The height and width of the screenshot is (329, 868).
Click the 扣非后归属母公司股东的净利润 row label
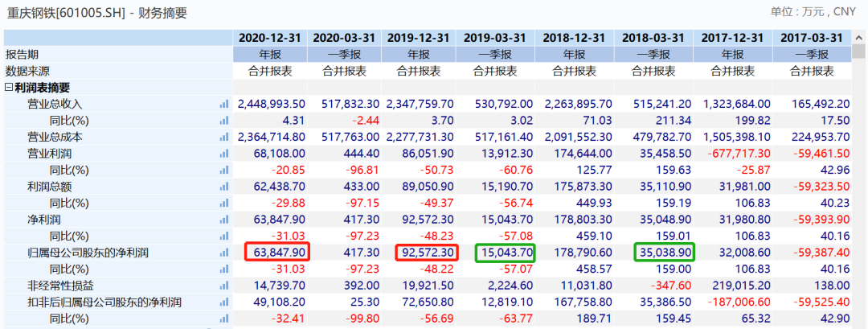tap(104, 302)
